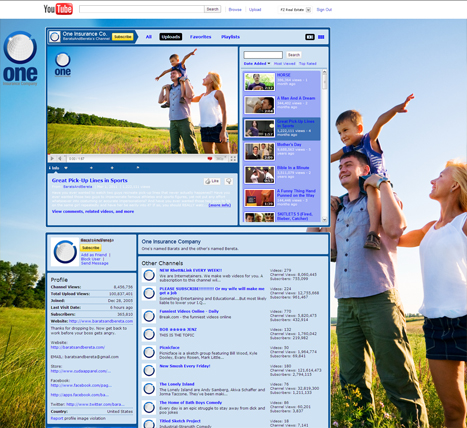Click the One Insurance logo in page background
Image resolution: width=467 pixels, height=428 pixels.
[x=20, y=58]
